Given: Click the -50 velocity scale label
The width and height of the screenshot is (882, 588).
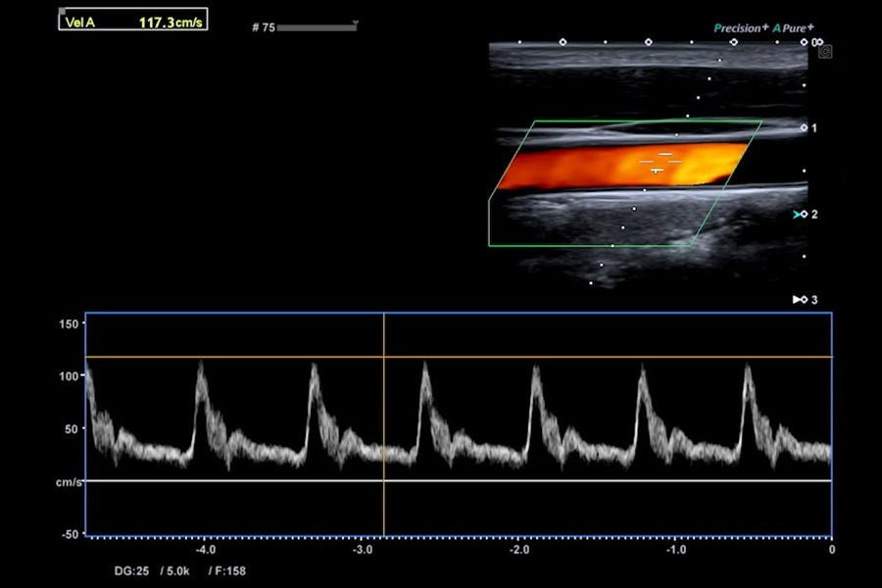Looking at the screenshot, I should [x=70, y=534].
